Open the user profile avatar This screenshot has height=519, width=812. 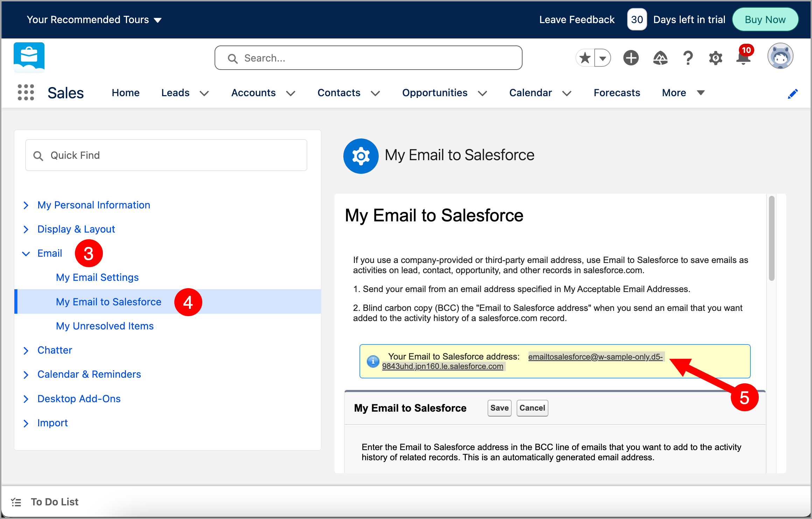pos(780,56)
